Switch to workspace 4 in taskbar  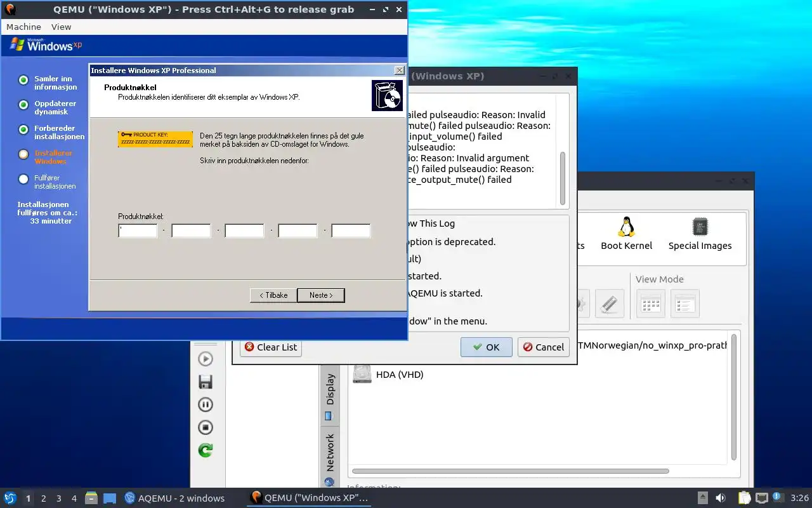74,498
